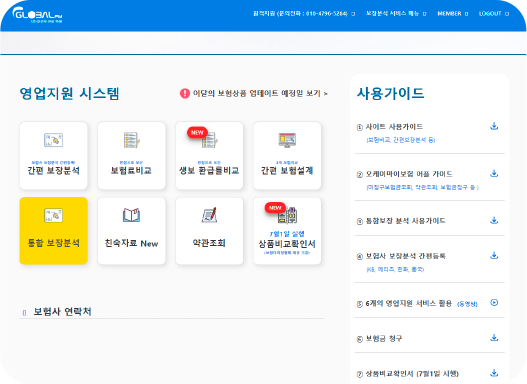Open the 간편 보장분석 card icon
The height and width of the screenshot is (384, 527).
(x=53, y=140)
